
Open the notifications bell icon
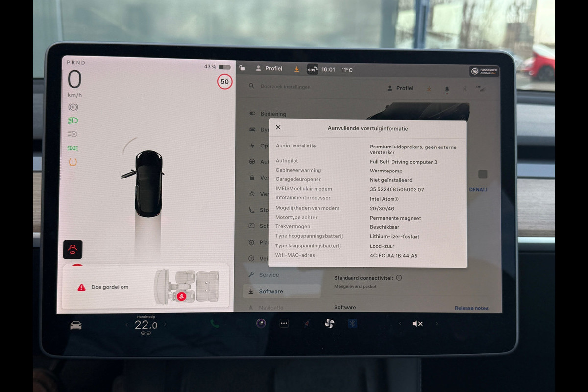447,89
